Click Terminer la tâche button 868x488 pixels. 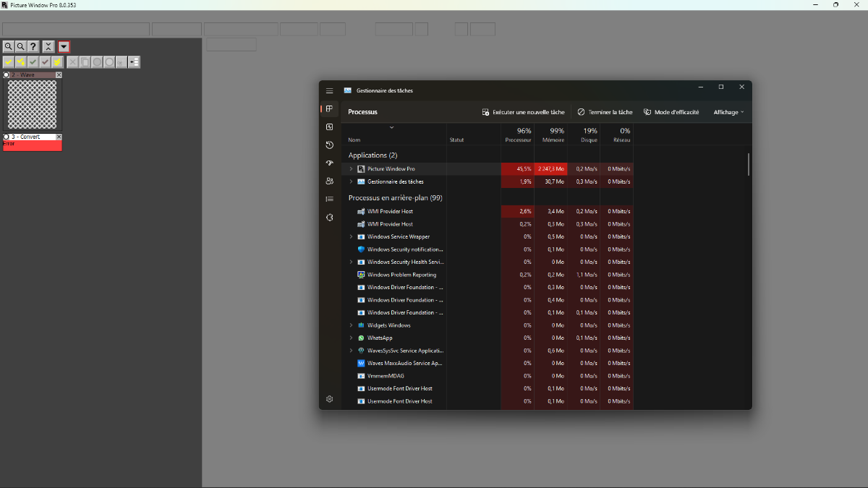pyautogui.click(x=605, y=112)
